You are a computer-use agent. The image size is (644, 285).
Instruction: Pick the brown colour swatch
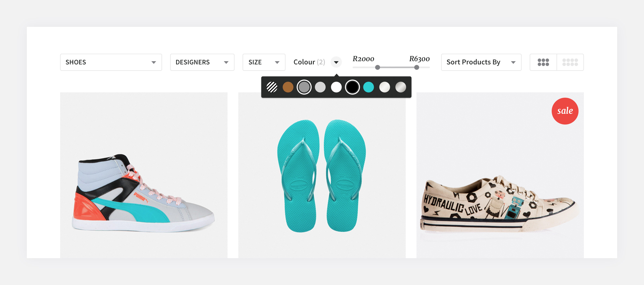(x=288, y=87)
